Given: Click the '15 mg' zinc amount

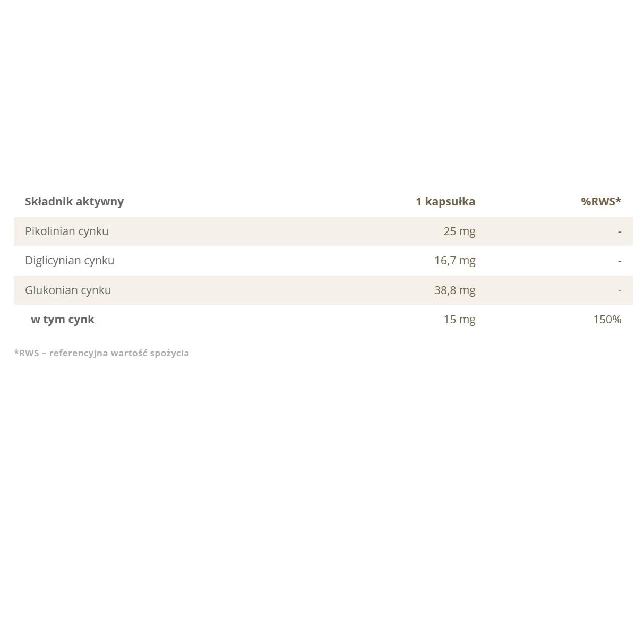Looking at the screenshot, I should pos(460,320).
